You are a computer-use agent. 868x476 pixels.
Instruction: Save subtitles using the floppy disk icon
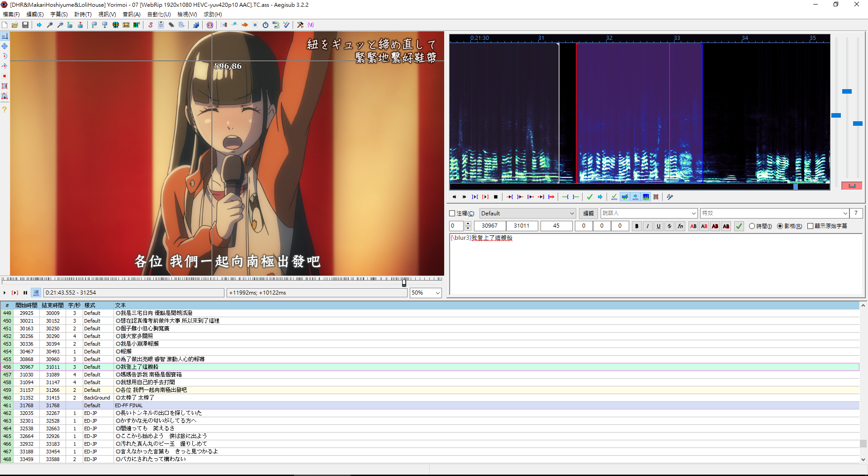[25, 25]
